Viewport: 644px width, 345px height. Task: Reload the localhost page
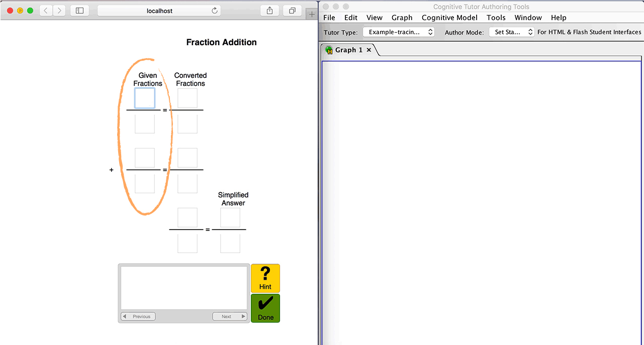215,11
